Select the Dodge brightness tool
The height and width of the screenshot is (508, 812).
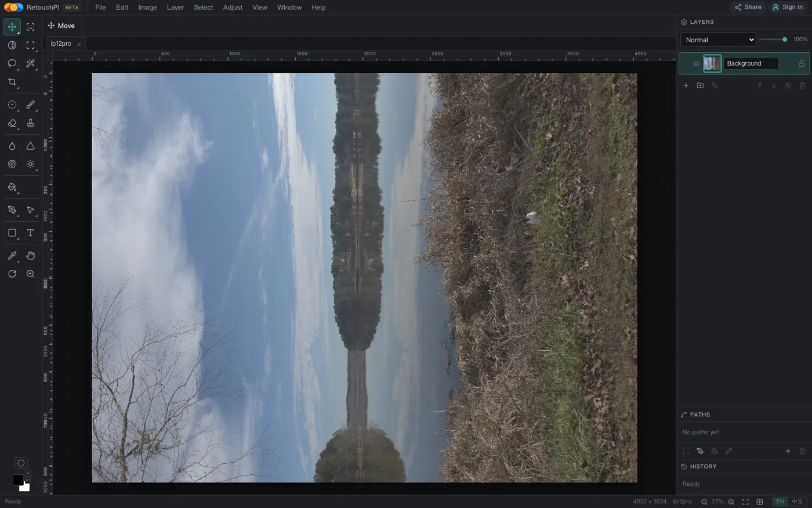(x=31, y=164)
